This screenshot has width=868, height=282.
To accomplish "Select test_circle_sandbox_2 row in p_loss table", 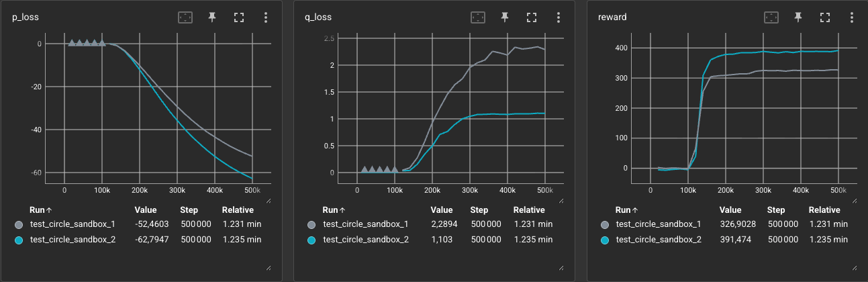I will (142, 239).
